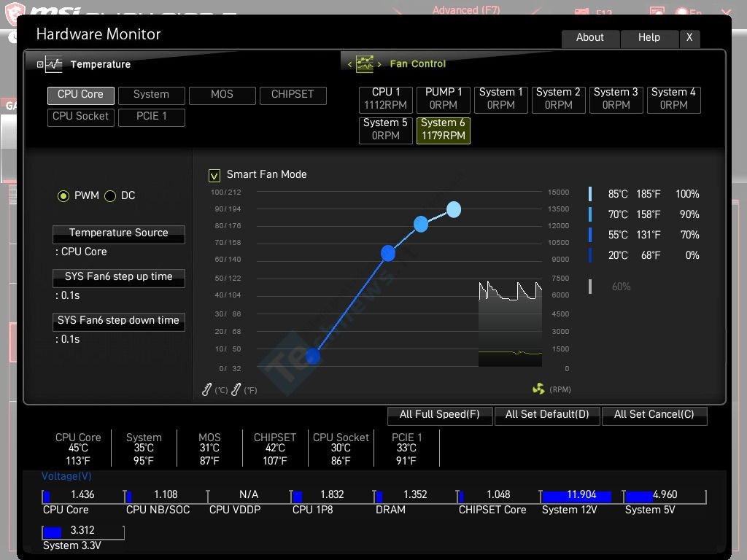Viewport: 747px width, 560px height.
Task: Open the About tab
Action: tap(590, 38)
